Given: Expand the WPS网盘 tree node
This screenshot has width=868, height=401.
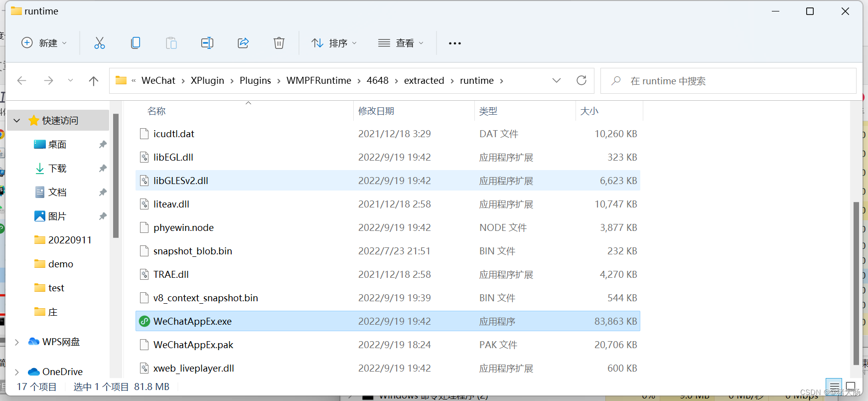Looking at the screenshot, I should click(x=17, y=342).
